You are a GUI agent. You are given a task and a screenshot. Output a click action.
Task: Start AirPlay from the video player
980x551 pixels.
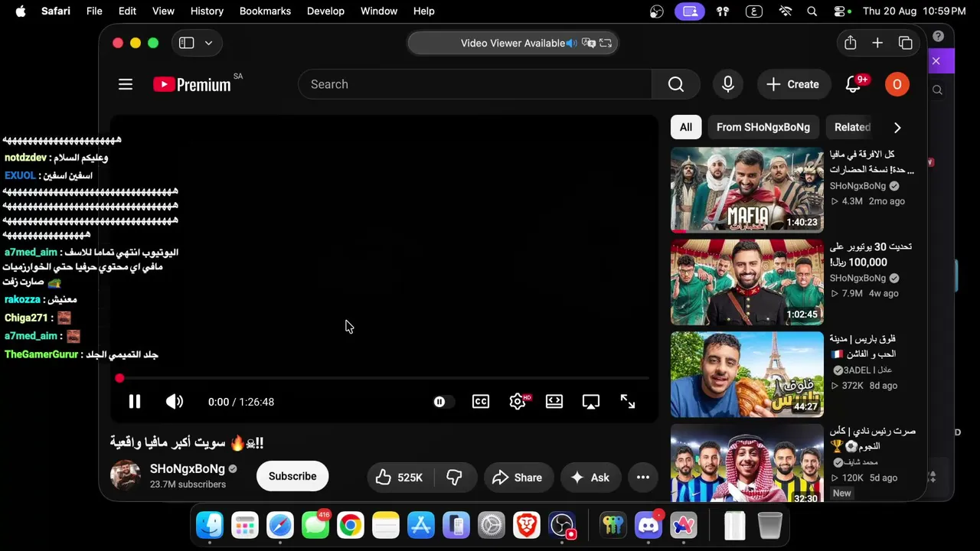(591, 402)
